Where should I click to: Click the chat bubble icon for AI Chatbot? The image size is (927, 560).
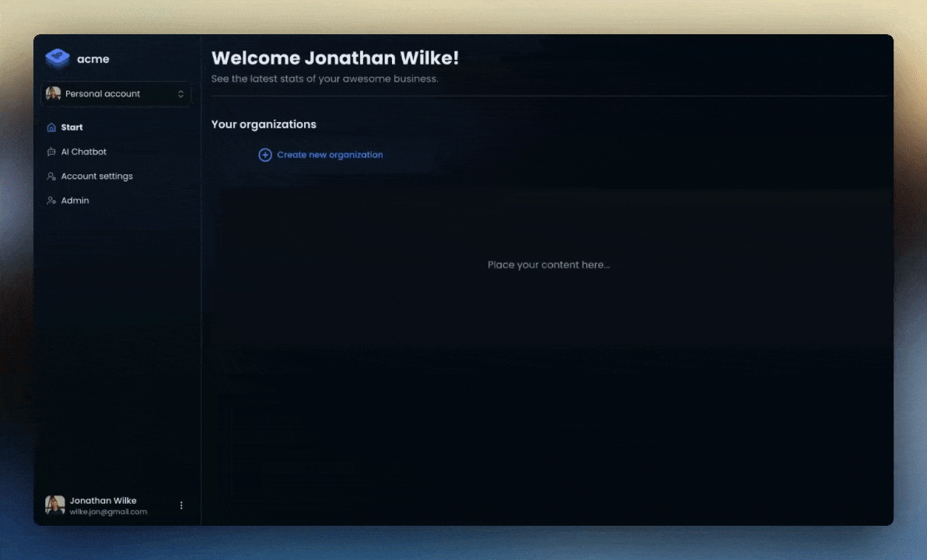(x=51, y=152)
